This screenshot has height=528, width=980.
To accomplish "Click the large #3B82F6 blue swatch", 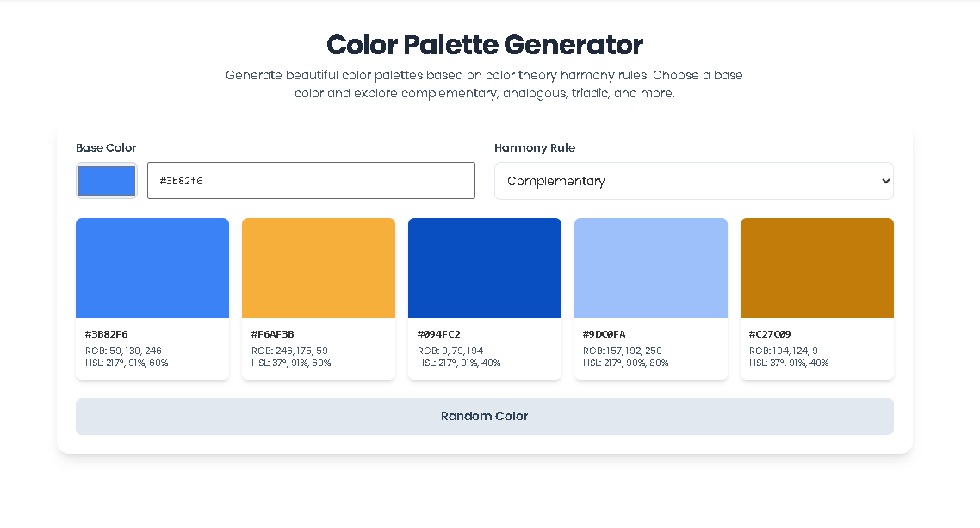I will [152, 267].
